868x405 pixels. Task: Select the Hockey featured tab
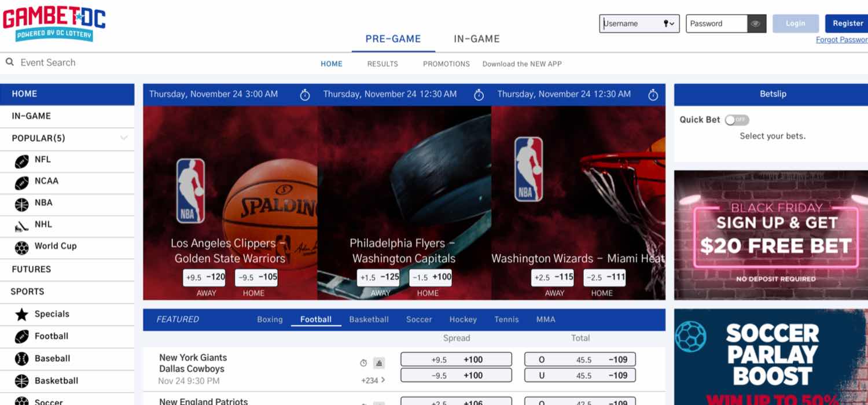point(463,319)
